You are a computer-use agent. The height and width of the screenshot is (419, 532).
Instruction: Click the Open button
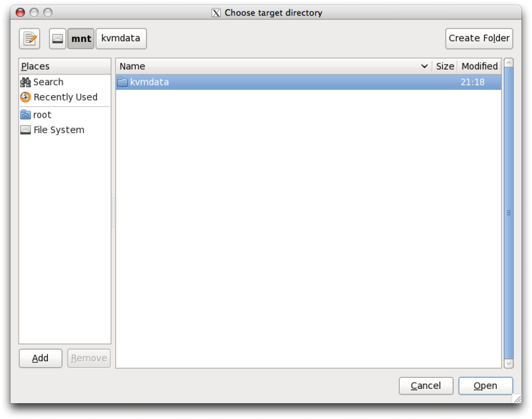[x=485, y=386]
